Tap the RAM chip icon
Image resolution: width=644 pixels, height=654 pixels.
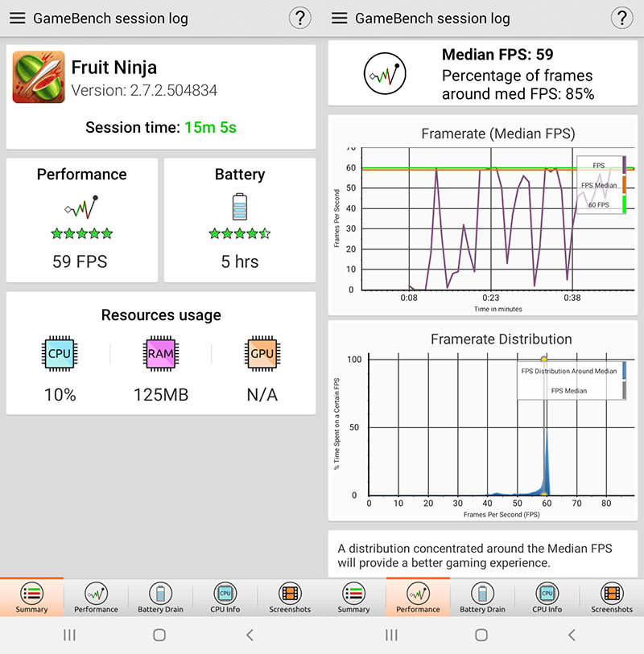[x=161, y=354]
